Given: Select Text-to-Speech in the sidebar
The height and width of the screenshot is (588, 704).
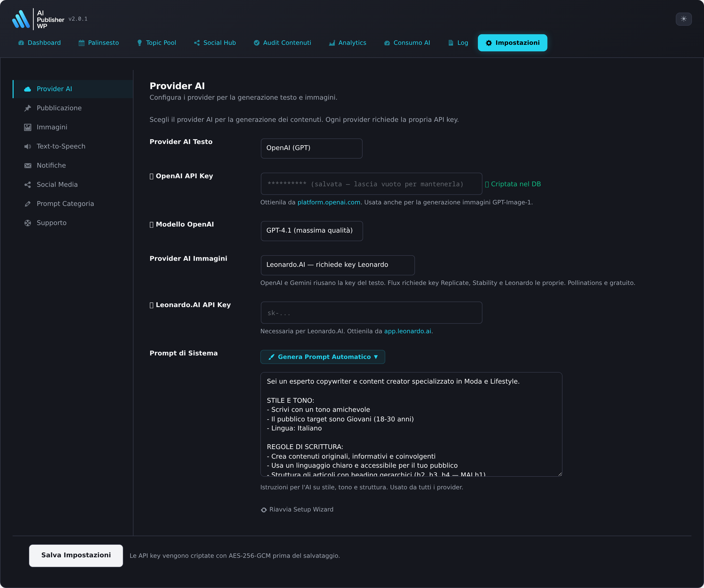Looking at the screenshot, I should pyautogui.click(x=61, y=146).
